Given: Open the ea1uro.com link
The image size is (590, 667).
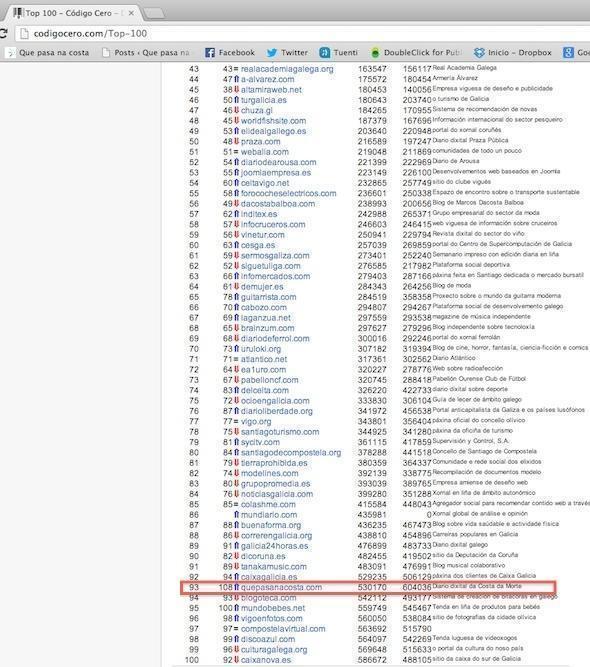Looking at the screenshot, I should click(x=263, y=370).
